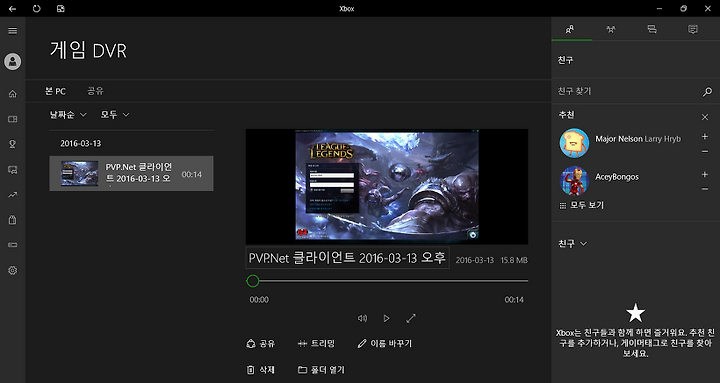The image size is (720, 383).
Task: Click 폴더 열기 open folder button
Action: tap(321, 370)
